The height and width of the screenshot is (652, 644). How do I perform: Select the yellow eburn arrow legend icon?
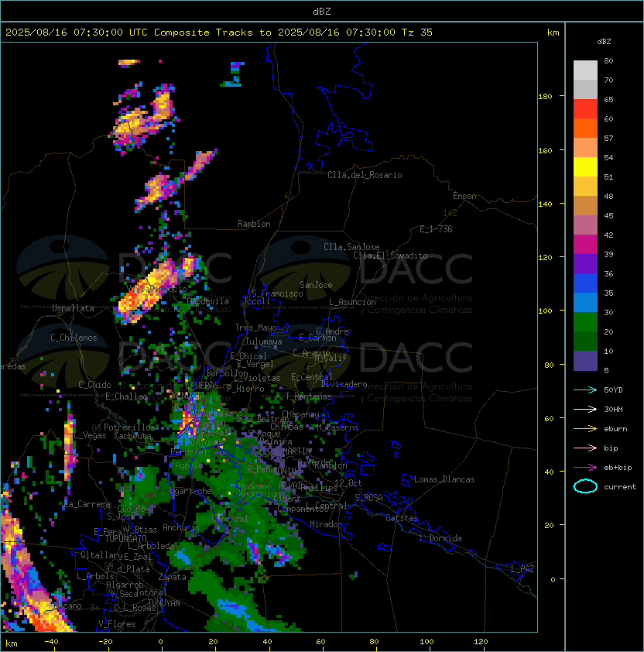point(585,429)
